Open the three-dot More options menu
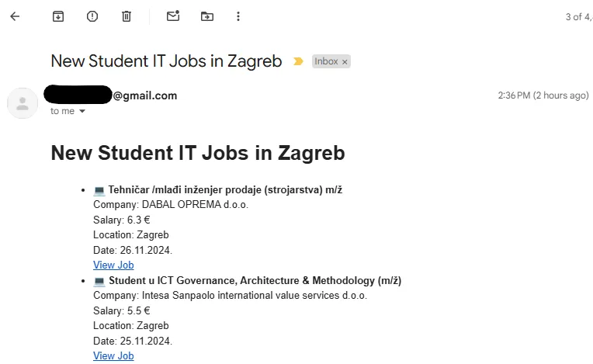Viewport: 593px width, 364px height. (x=238, y=16)
